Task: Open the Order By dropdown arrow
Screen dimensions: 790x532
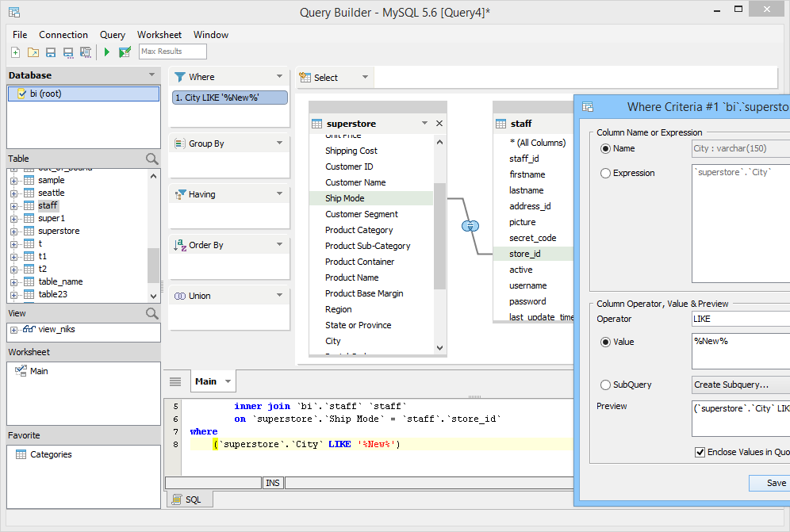Action: click(x=280, y=245)
